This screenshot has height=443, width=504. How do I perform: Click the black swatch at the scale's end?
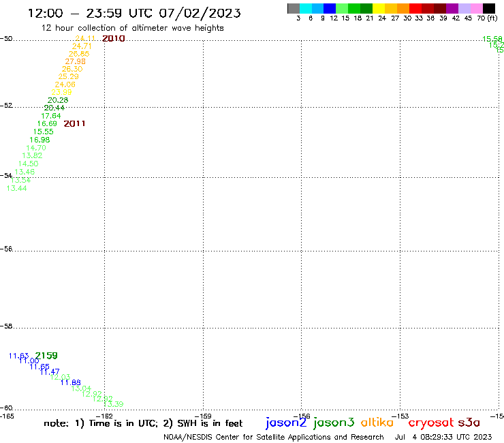[x=489, y=8]
